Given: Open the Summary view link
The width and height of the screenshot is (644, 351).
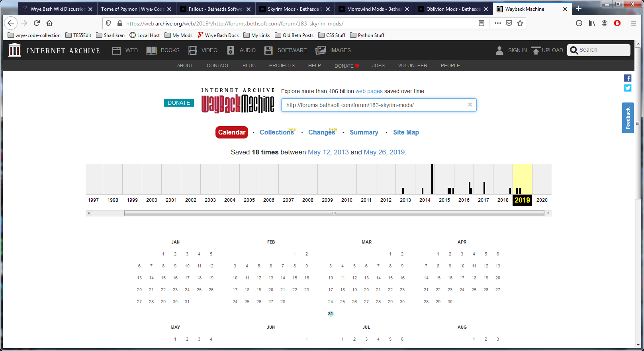Looking at the screenshot, I should point(364,132).
